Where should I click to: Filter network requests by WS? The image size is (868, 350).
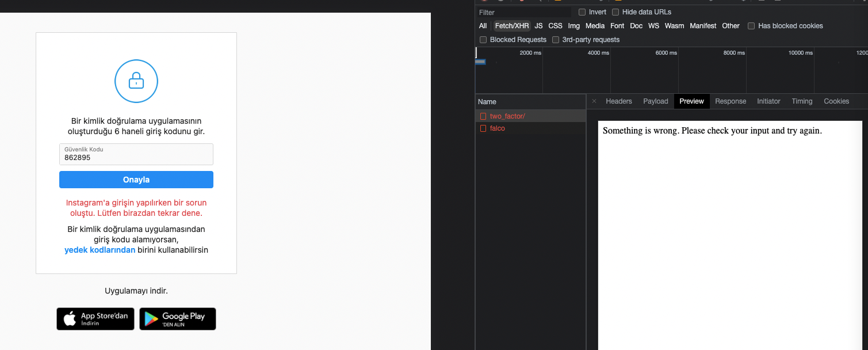tap(653, 26)
